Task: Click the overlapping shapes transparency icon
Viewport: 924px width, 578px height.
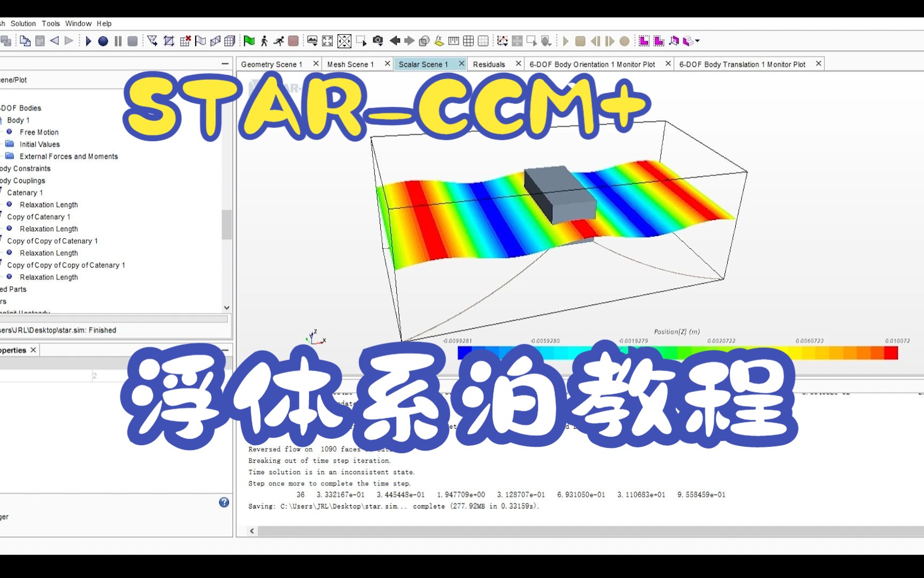Action: tap(424, 41)
